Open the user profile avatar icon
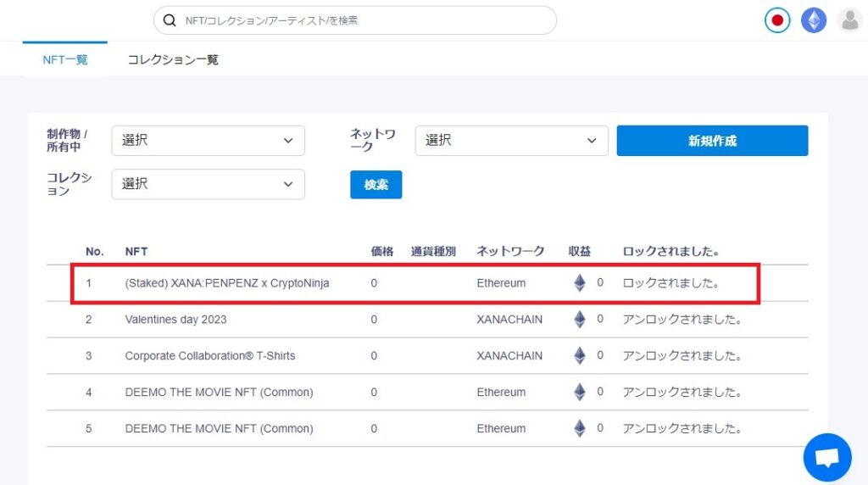868x485 pixels. [849, 20]
